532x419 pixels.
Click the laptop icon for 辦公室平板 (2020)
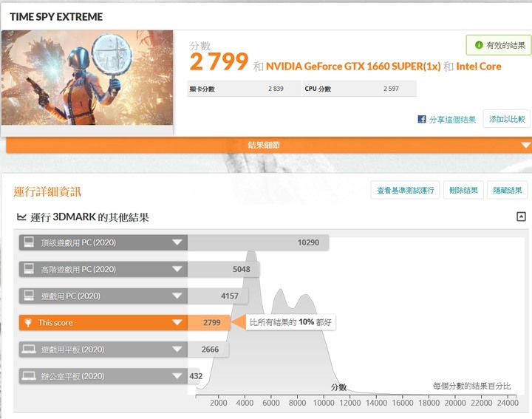click(x=29, y=376)
